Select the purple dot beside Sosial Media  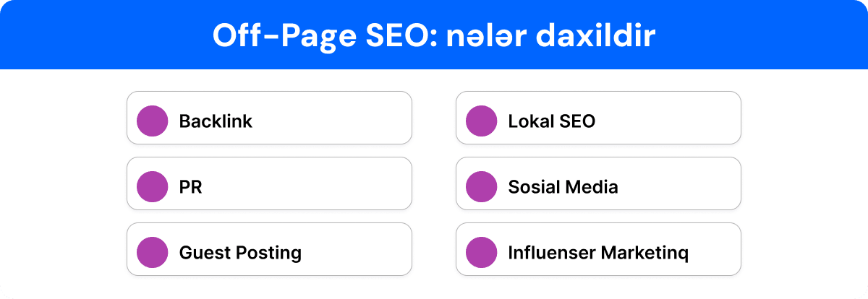pos(481,187)
